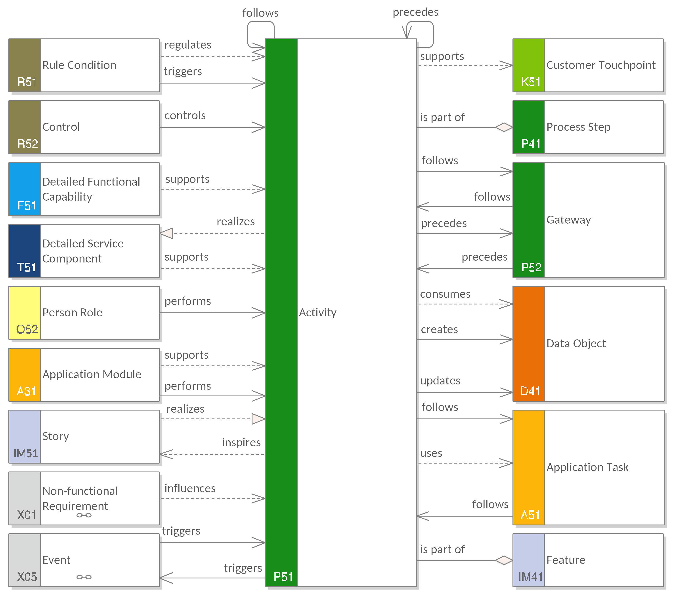The height and width of the screenshot is (616, 673).
Task: Select the blue F51 tag
Action: (25, 189)
